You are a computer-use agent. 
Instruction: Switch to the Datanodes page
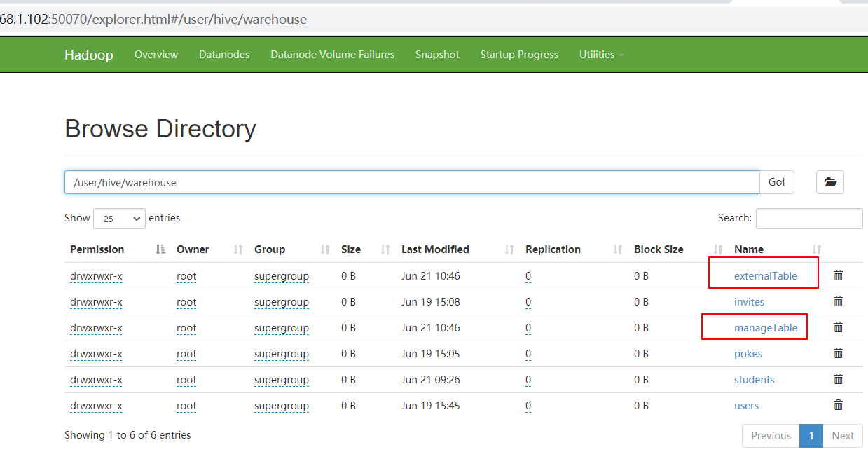click(223, 54)
